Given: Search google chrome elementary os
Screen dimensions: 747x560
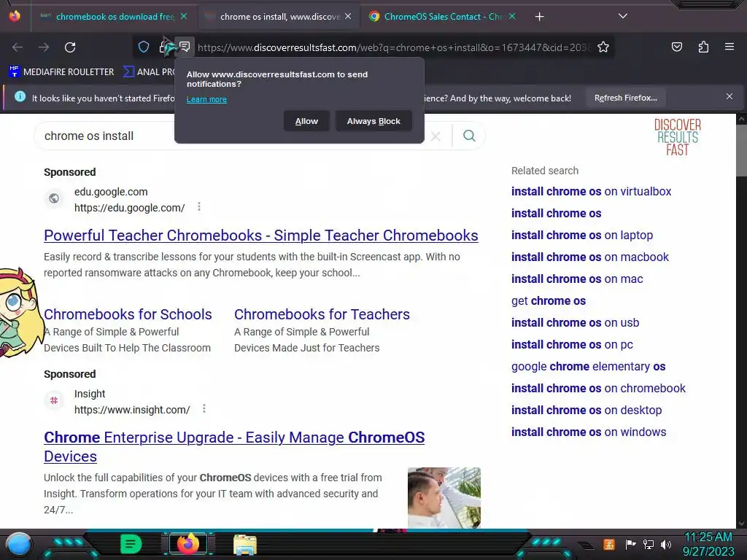Looking at the screenshot, I should pyautogui.click(x=589, y=367).
